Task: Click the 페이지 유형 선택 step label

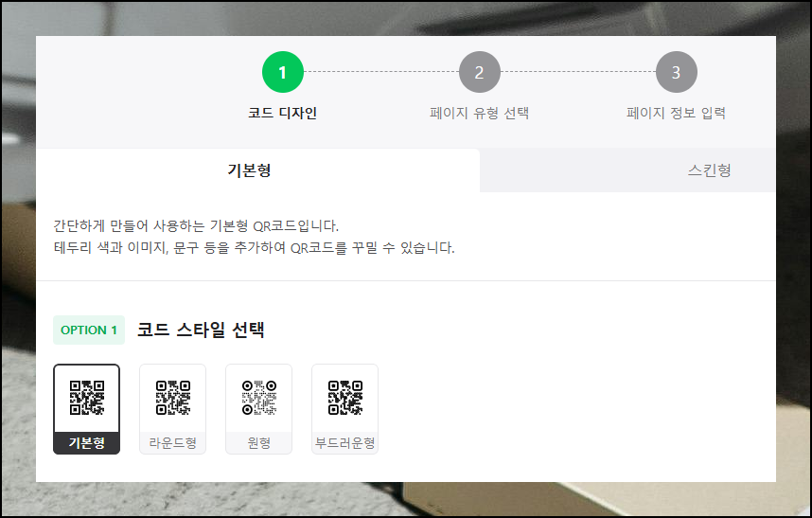Action: (x=480, y=113)
